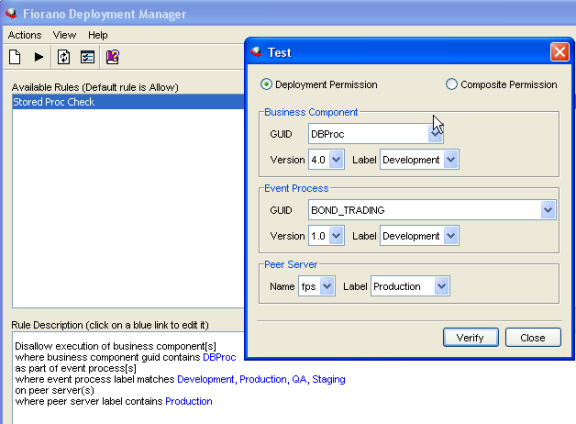Click the Test dialog title icon

pyautogui.click(x=256, y=52)
